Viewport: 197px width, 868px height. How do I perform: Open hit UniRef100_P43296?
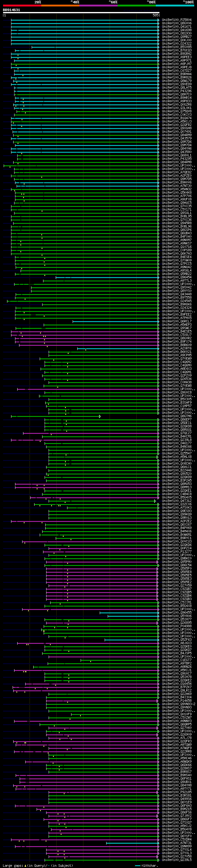177,91
